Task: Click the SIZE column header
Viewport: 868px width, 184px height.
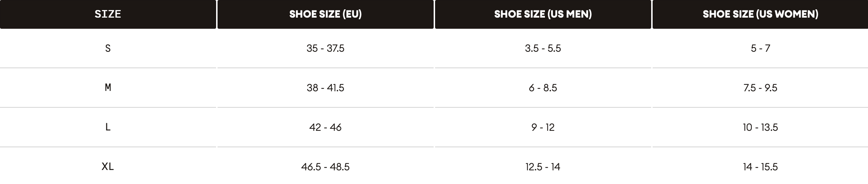Action: (x=108, y=14)
